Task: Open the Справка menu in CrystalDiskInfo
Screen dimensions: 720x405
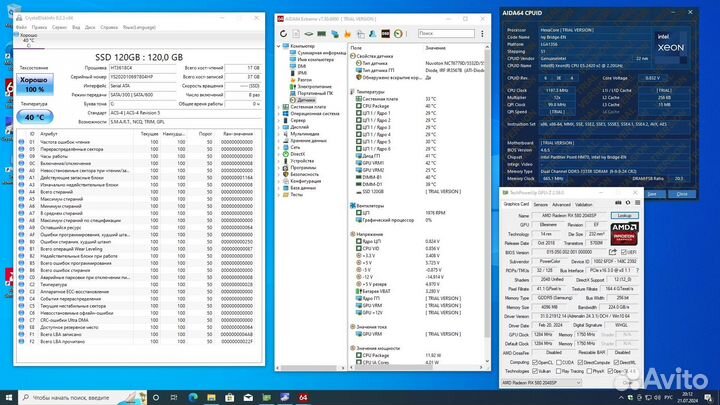Action: (x=109, y=28)
